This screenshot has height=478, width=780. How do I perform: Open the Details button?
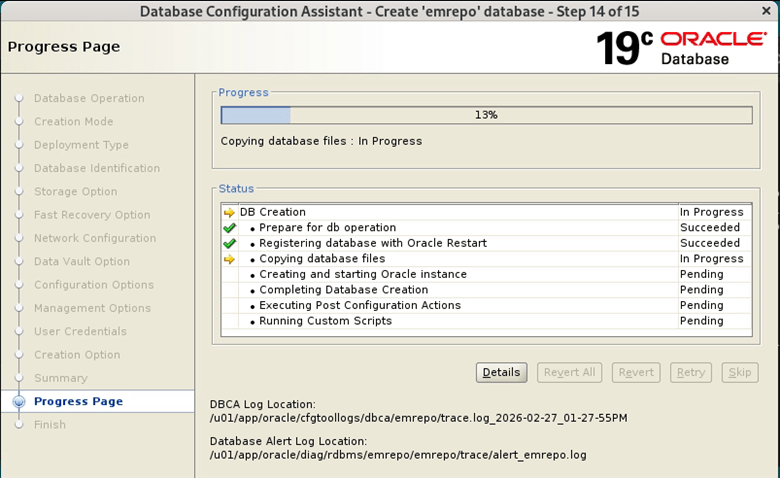pos(501,372)
